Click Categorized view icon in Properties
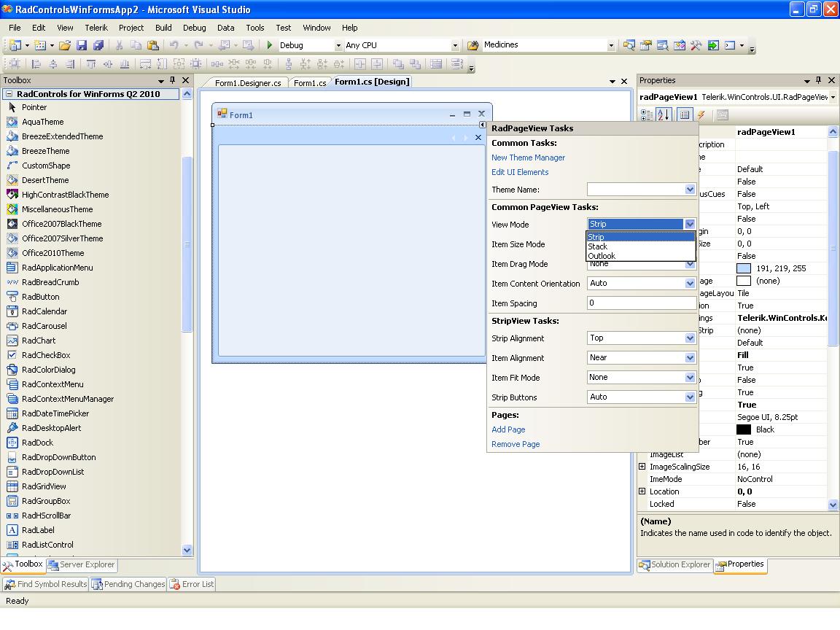The width and height of the screenshot is (840, 630). 647,115
